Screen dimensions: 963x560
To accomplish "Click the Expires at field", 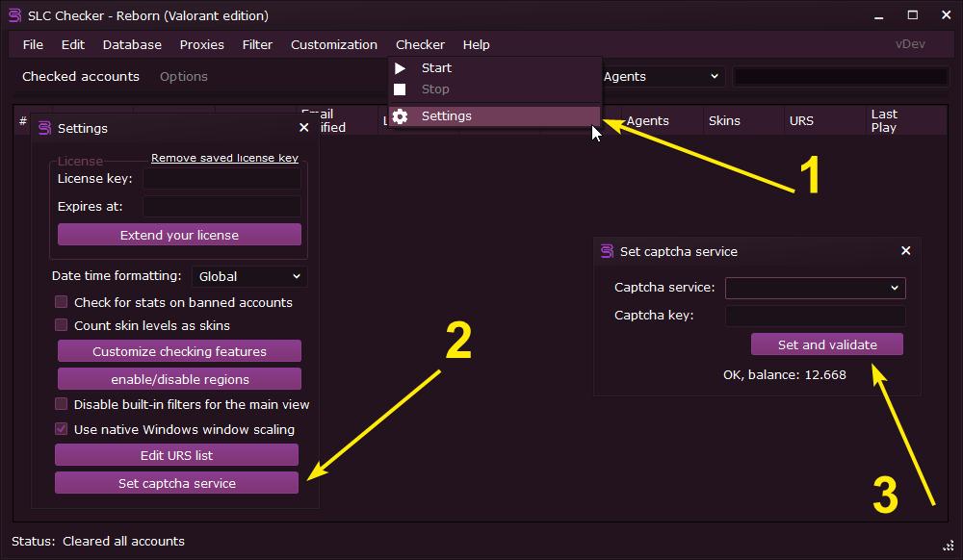I will [221, 207].
